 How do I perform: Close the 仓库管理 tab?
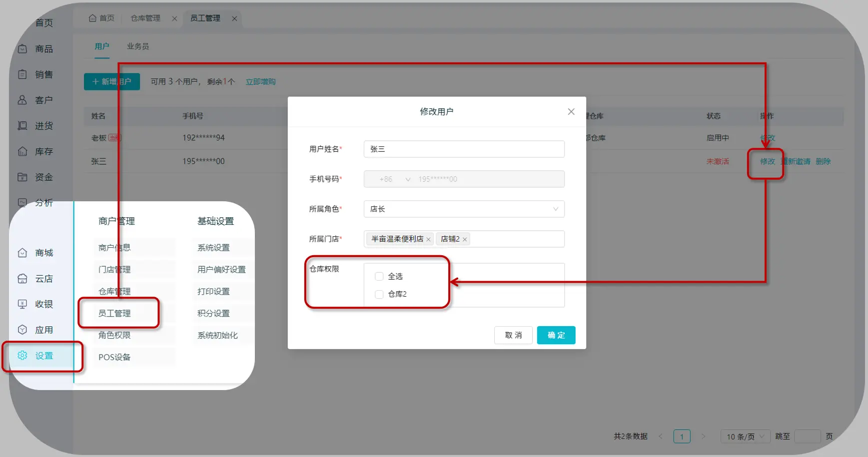pyautogui.click(x=174, y=18)
